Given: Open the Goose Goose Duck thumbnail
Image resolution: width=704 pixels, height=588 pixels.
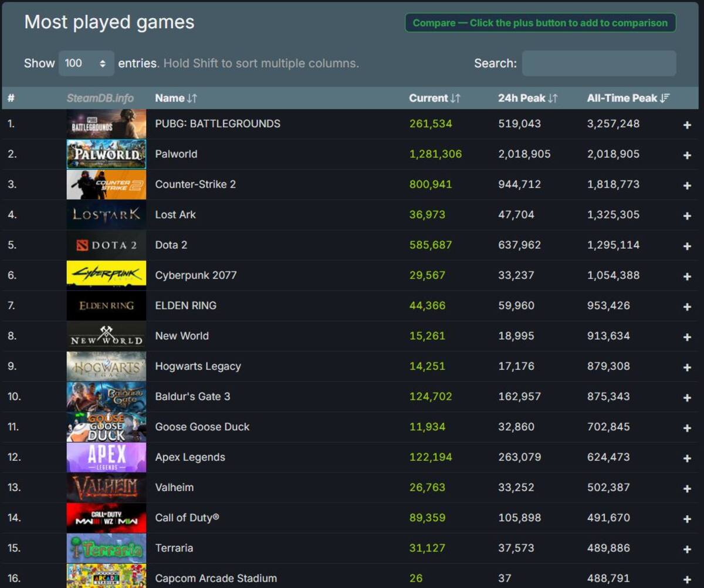Looking at the screenshot, I should [106, 427].
